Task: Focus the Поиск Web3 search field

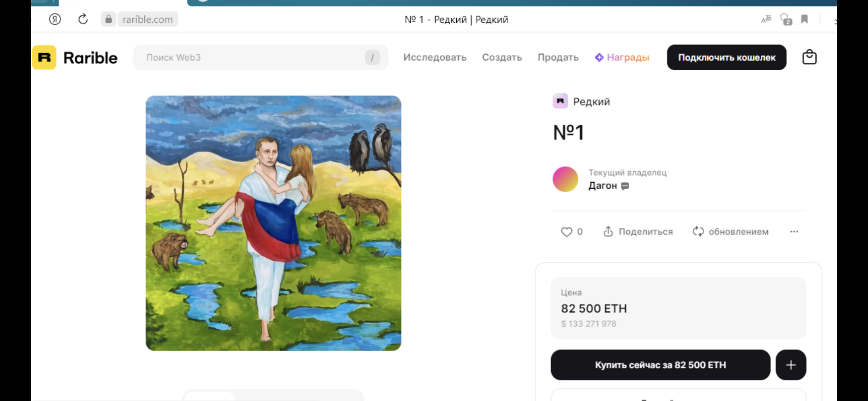Action: pos(261,57)
